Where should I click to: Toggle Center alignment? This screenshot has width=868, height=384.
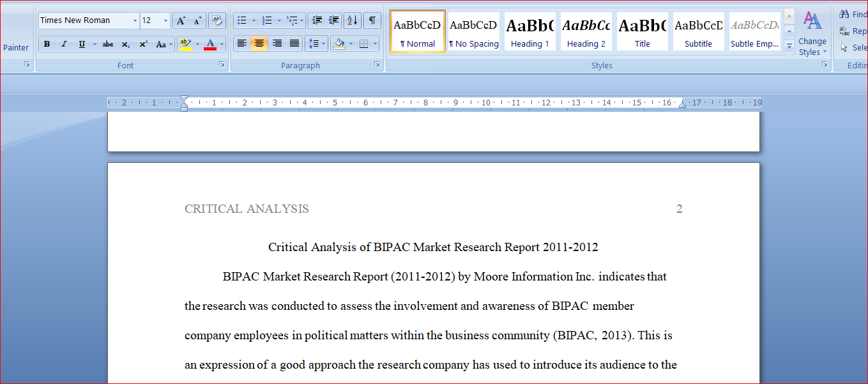tap(259, 44)
